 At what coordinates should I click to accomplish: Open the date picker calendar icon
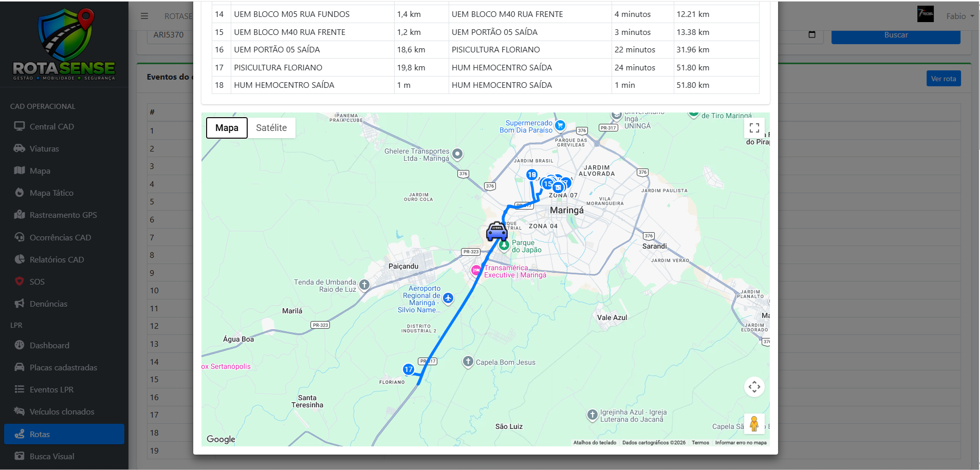pos(812,34)
